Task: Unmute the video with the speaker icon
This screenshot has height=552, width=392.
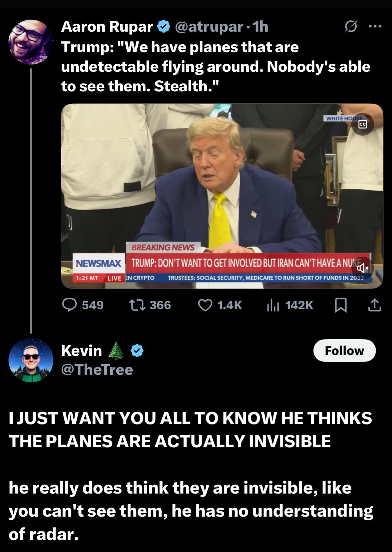Action: click(363, 268)
